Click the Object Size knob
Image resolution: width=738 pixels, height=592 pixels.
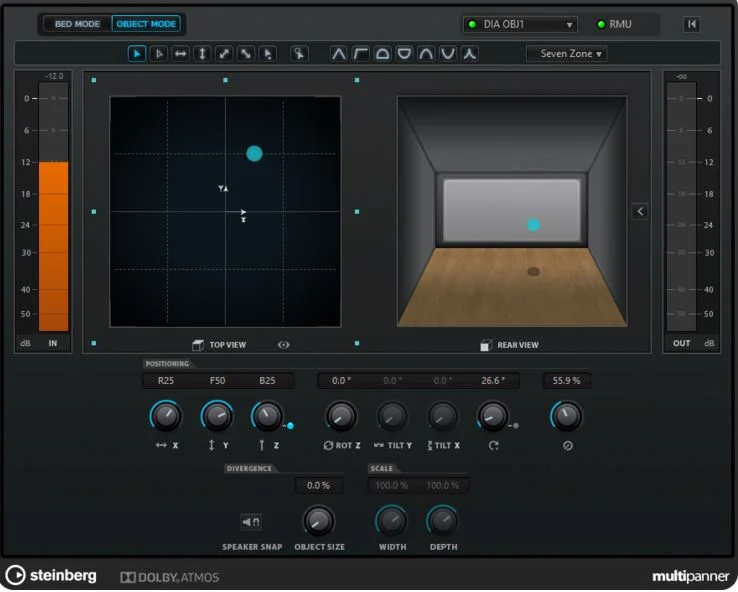(x=319, y=521)
